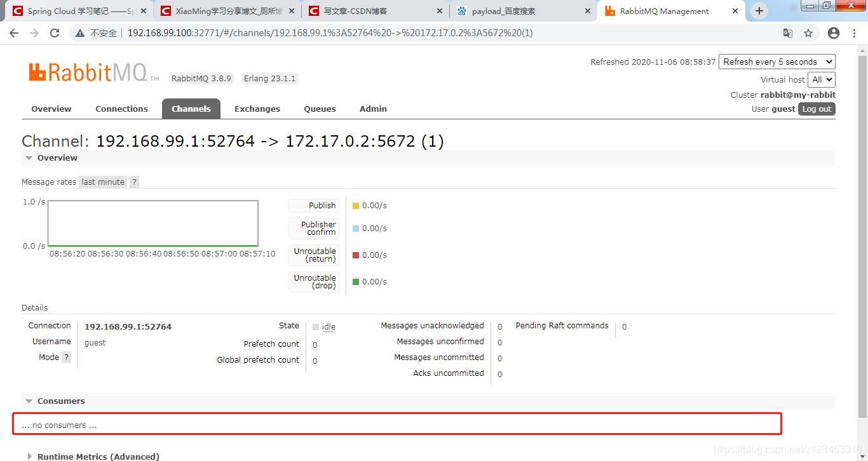Click the Refreshed 2020-11-06 08:58:37 timestamp

(x=653, y=62)
